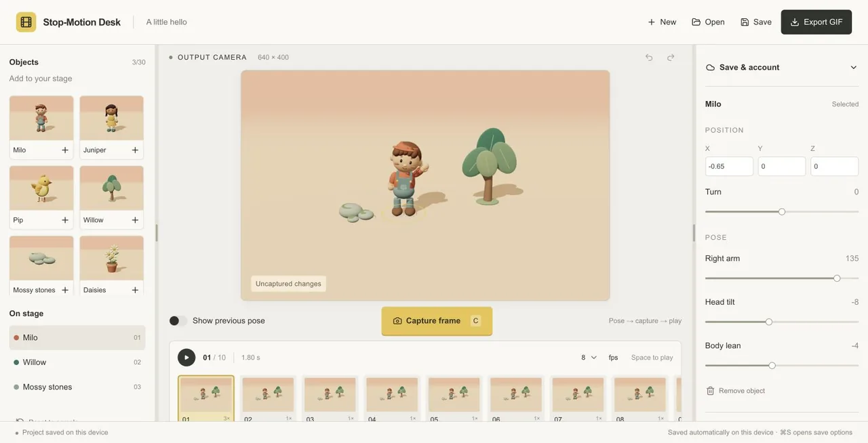
Task: Click the Export GIF button
Action: click(816, 22)
